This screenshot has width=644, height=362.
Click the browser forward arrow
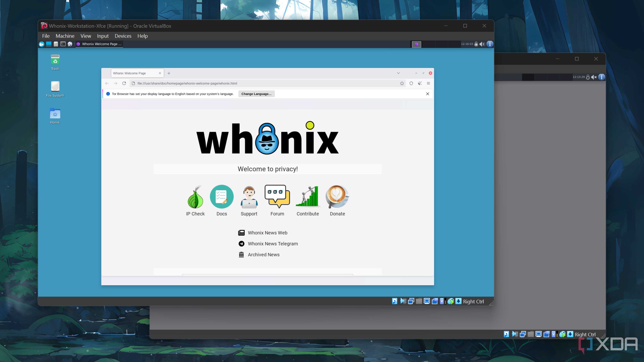point(116,83)
